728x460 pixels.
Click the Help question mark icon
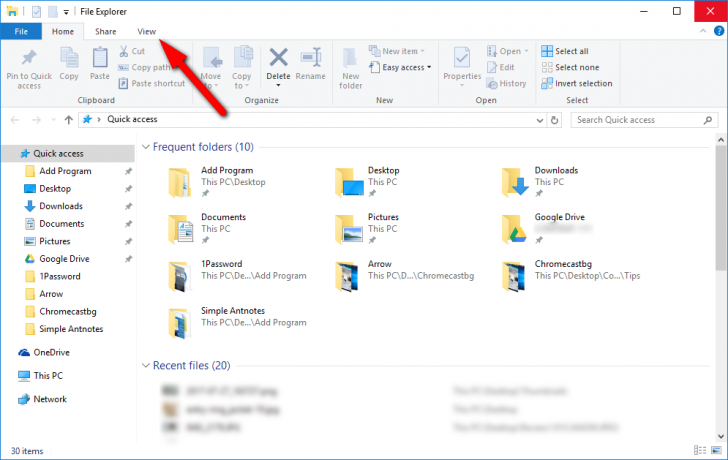pos(719,31)
